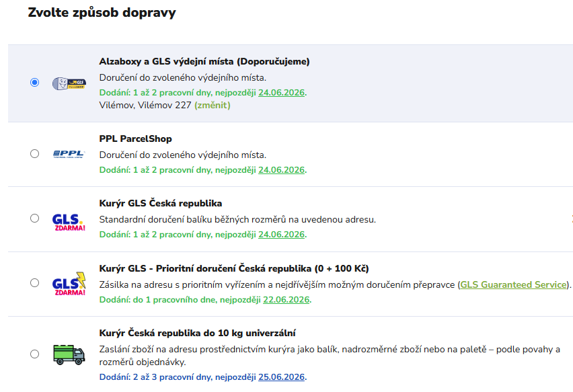The width and height of the screenshot is (573, 392).
Task: Select the PPL ParcelShop radio button
Action: 35,153
